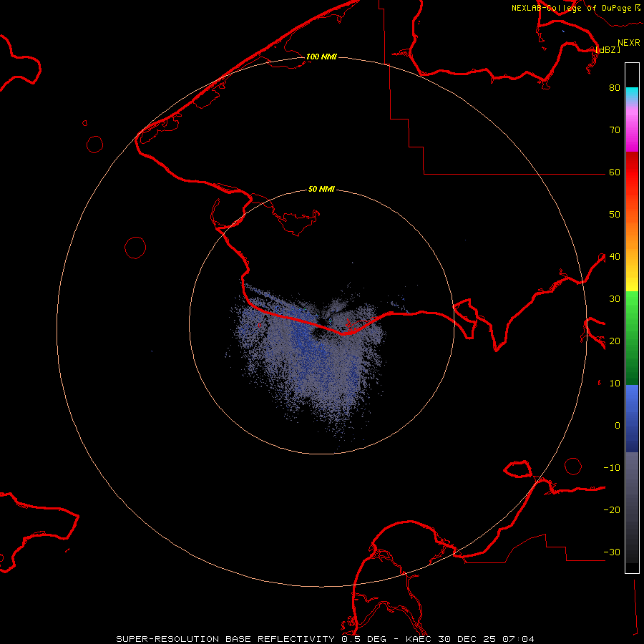Click the 'KAEC' station ID in the caption
The image size is (644, 644).
click(419, 639)
